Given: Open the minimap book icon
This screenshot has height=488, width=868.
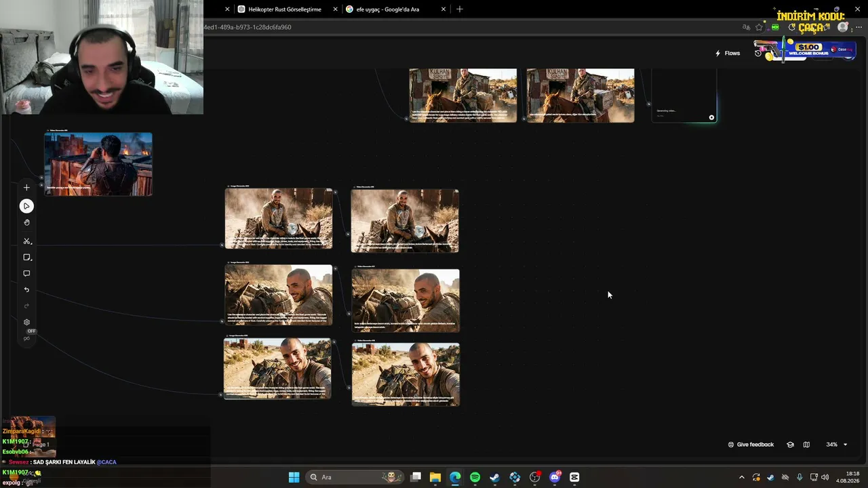Looking at the screenshot, I should pos(806,445).
